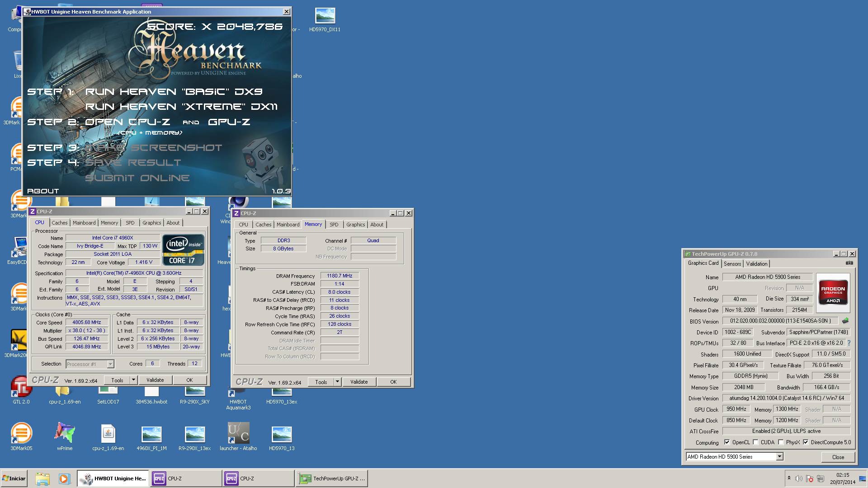
Task: Select the HD5970_DX11 image on desktop
Action: tap(325, 19)
